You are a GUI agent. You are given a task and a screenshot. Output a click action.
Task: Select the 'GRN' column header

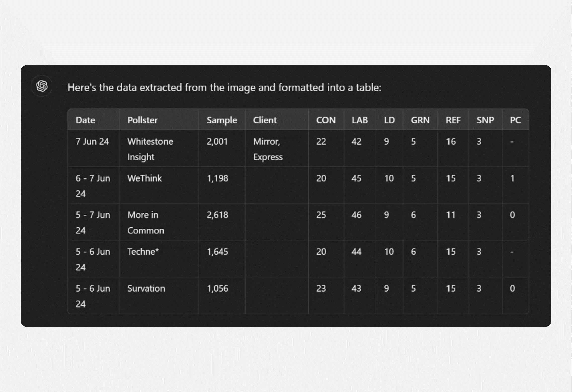tap(420, 120)
